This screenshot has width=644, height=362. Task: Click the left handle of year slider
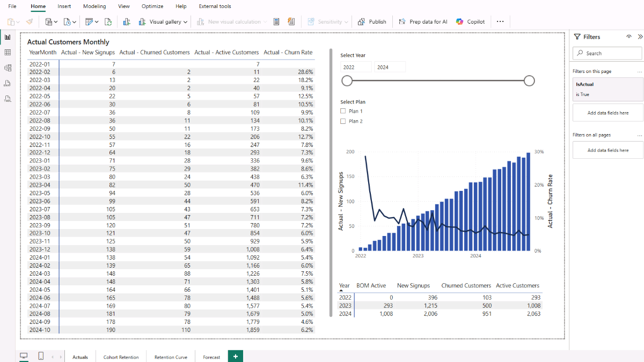347,80
